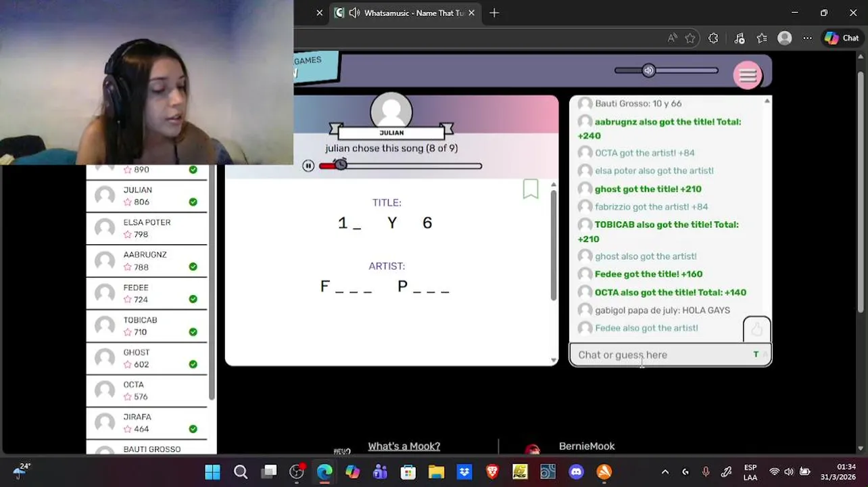
Task: Open the Favorites list icon
Action: pyautogui.click(x=762, y=39)
